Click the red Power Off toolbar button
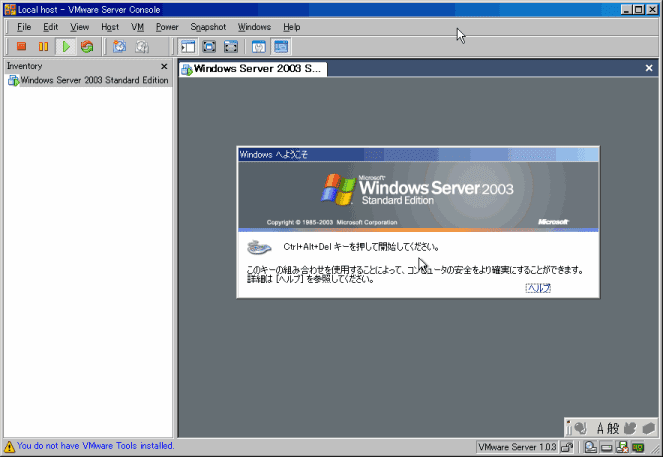The image size is (663, 457). coord(21,47)
